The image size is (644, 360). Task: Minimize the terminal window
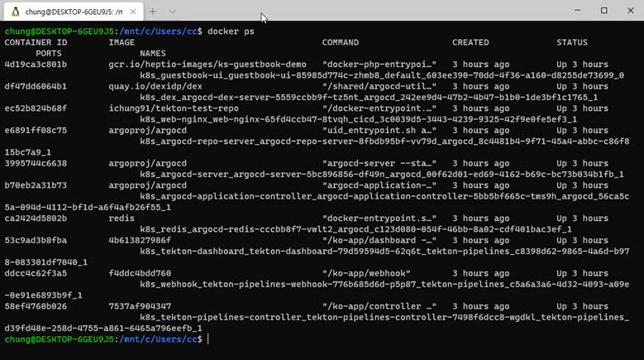point(578,10)
